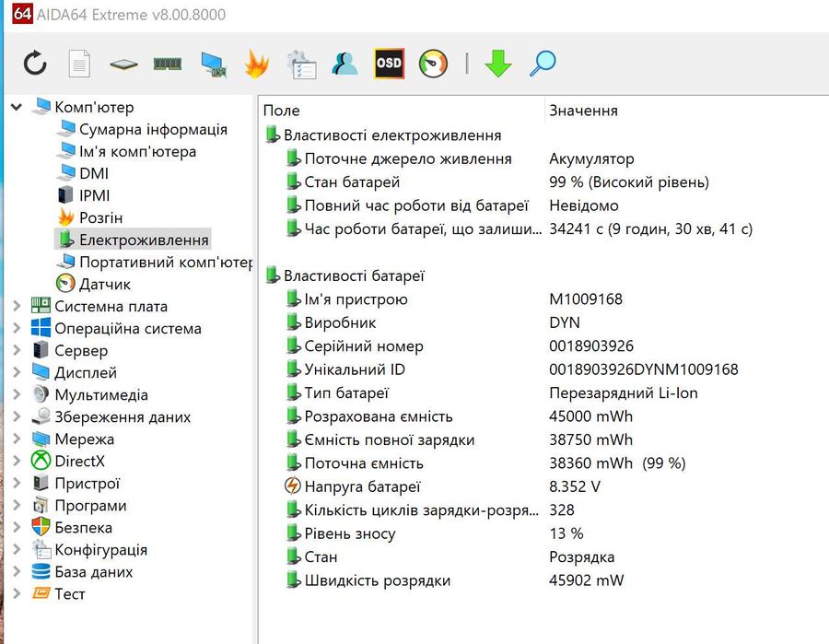
Task: Expand the Пристрої tree node
Action: [17, 484]
